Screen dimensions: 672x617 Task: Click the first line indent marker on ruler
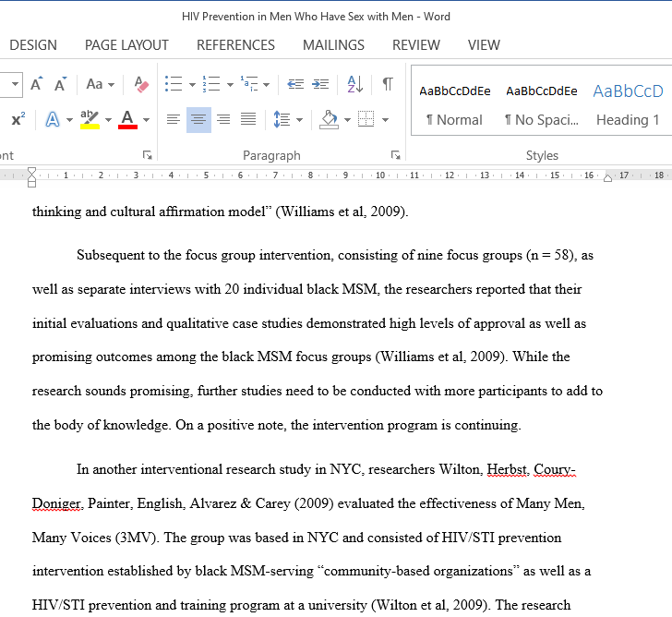31,171
